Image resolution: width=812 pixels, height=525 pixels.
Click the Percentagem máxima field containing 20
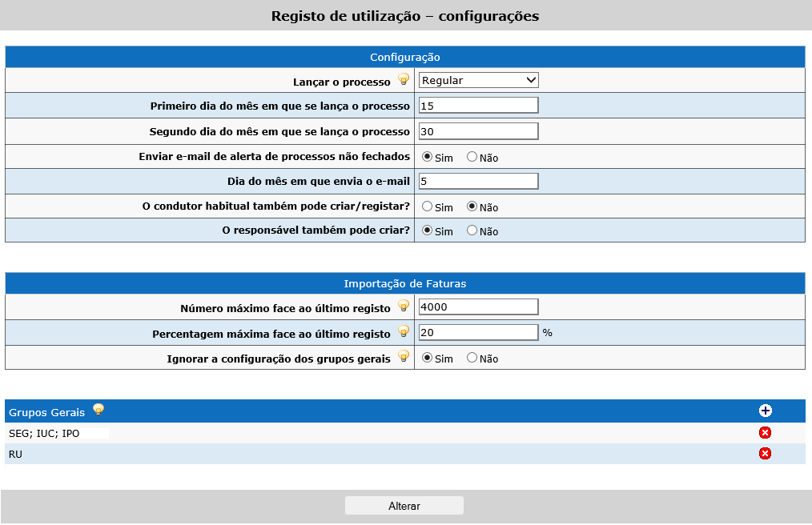pyautogui.click(x=479, y=332)
